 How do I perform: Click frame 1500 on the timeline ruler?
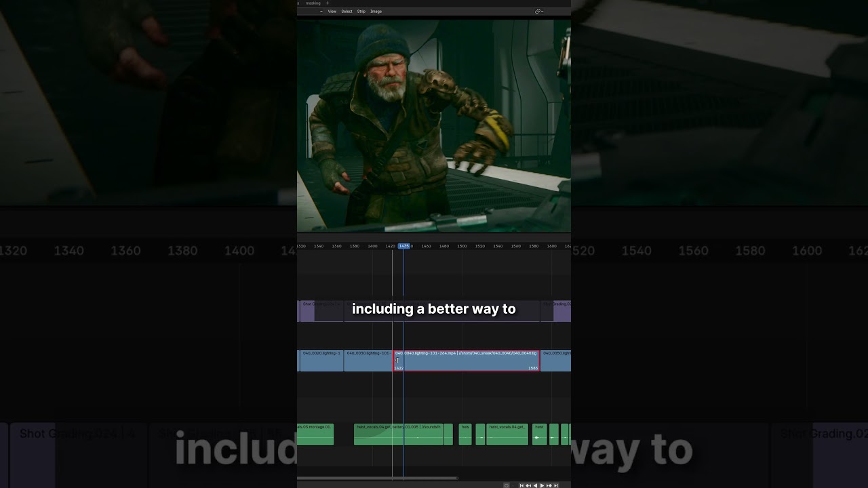pos(462,246)
